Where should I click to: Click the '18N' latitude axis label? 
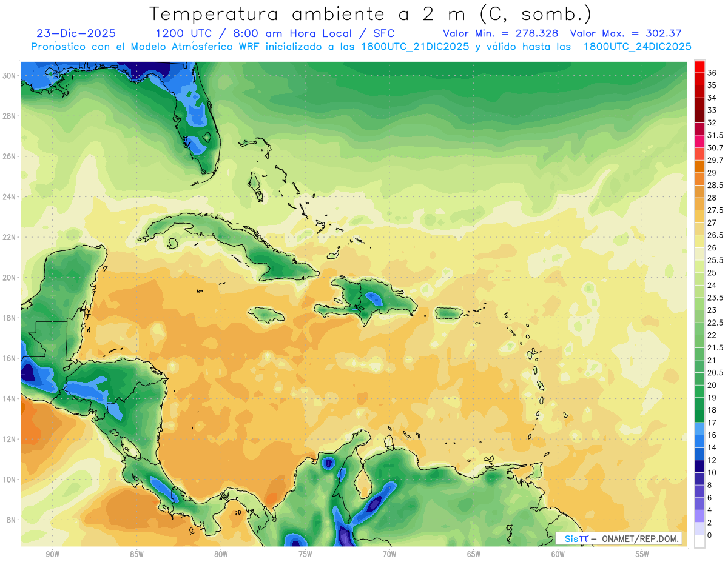tap(10, 318)
